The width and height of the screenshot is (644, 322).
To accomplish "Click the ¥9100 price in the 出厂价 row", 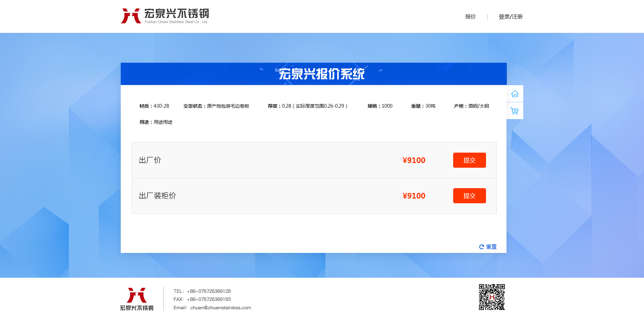I will tap(414, 160).
